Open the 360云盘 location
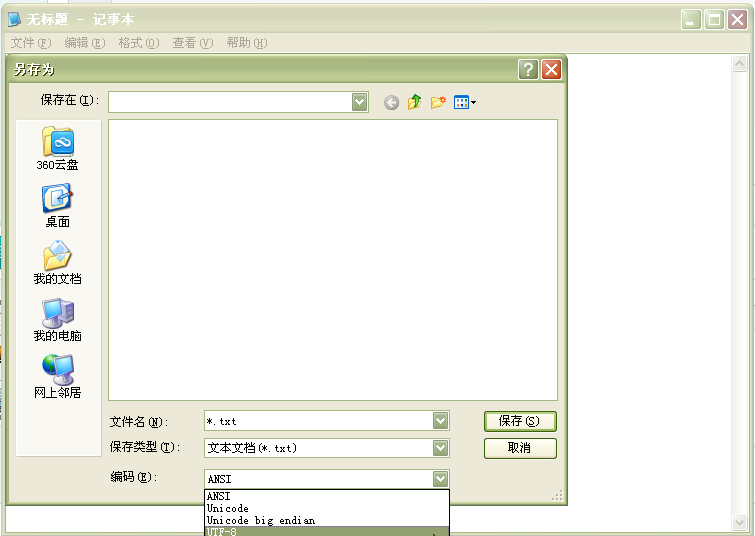This screenshot has height=536, width=755. point(57,149)
